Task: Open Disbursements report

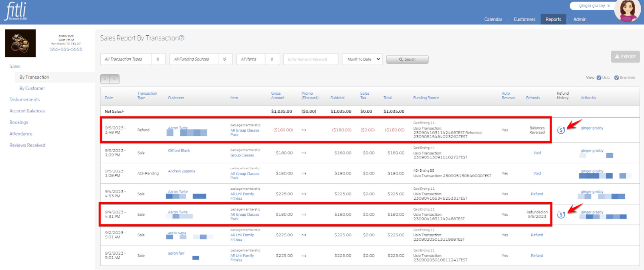Action: click(25, 99)
